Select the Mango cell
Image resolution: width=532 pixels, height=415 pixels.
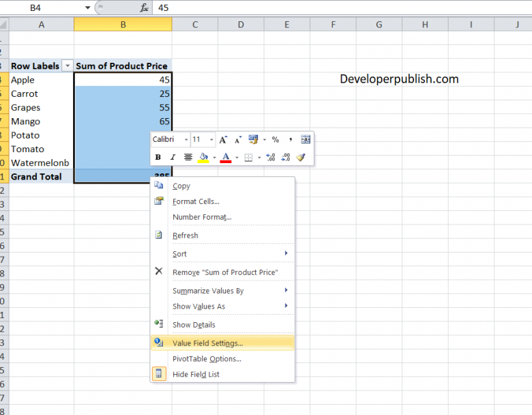(42, 121)
